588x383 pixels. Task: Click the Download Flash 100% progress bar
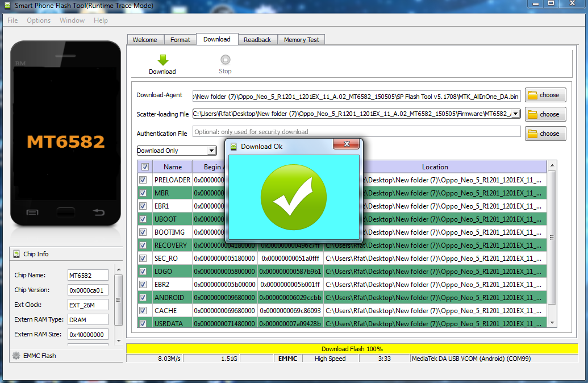[352, 349]
